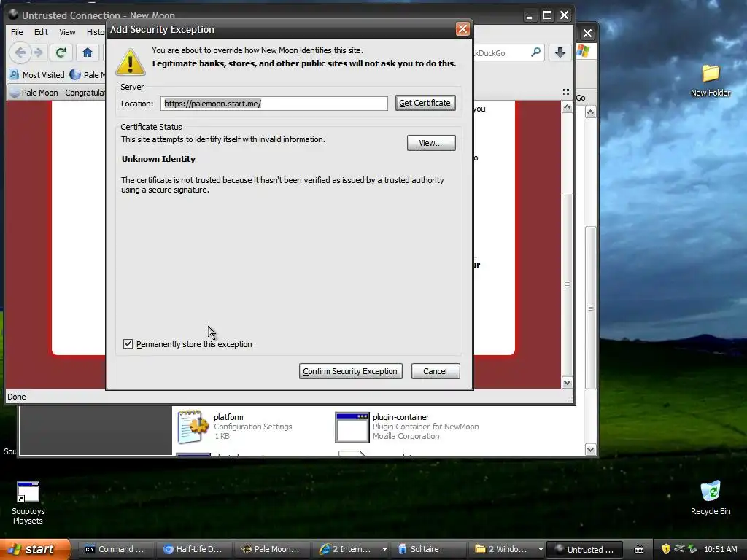The width and height of the screenshot is (747, 560).
Task: Open home page in New Moon
Action: pos(88,52)
